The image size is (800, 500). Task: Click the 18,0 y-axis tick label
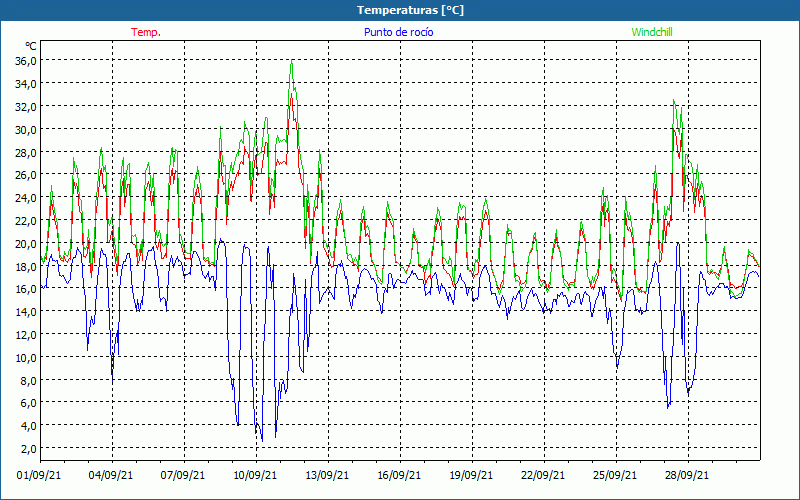(26, 266)
